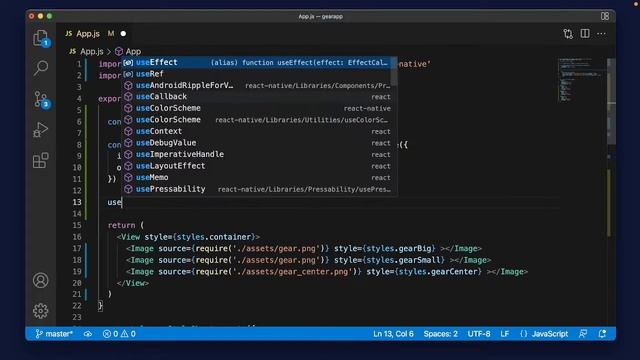Image resolution: width=640 pixels, height=360 pixels.
Task: Open the Accounts menu
Action: (x=40, y=280)
